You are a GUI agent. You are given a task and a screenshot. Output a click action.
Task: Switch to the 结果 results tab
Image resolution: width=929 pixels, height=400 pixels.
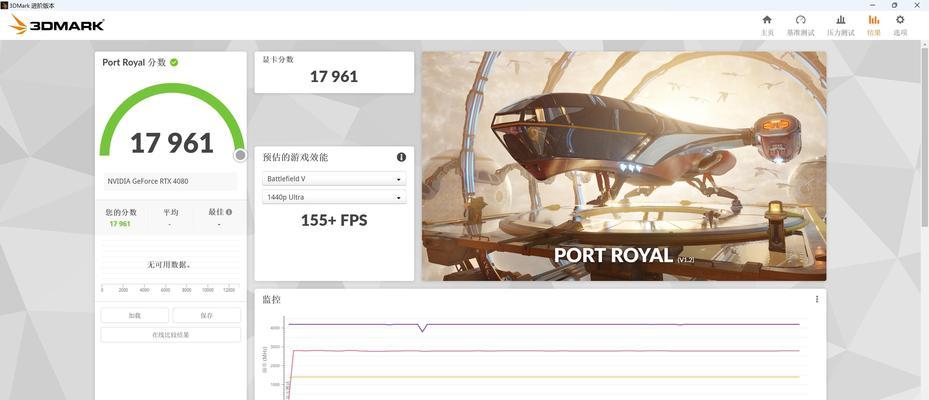(874, 25)
